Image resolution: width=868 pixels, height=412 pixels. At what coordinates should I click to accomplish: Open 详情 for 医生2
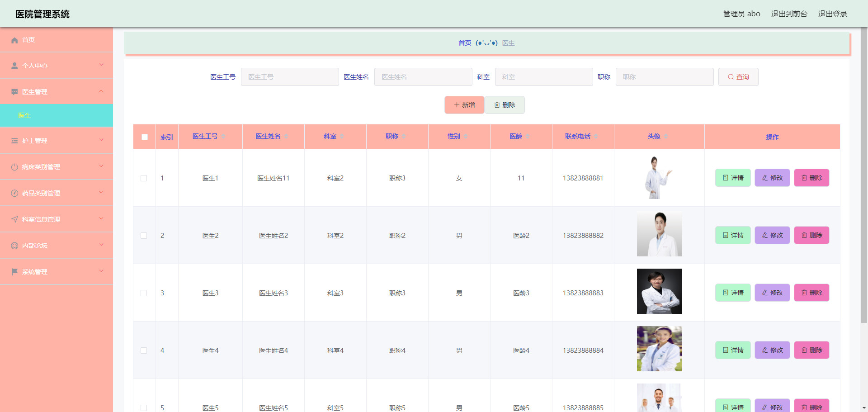(x=733, y=235)
